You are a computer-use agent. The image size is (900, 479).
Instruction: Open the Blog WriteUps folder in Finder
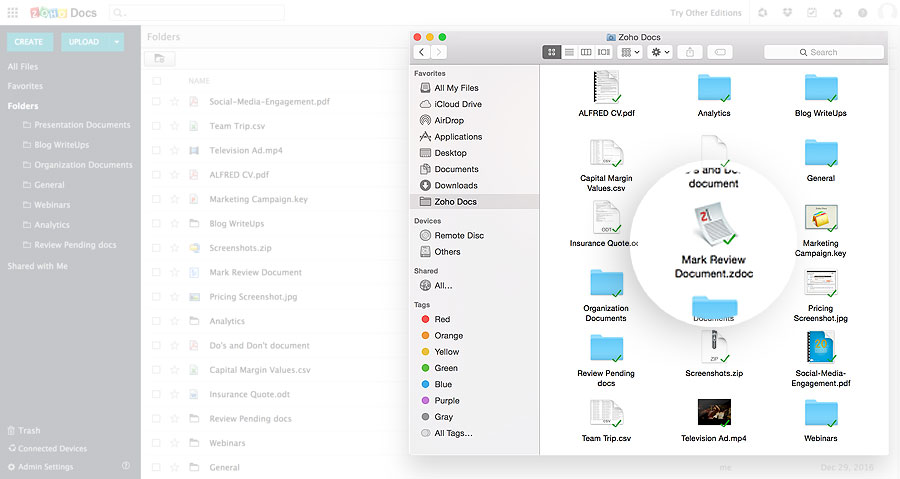coord(821,88)
